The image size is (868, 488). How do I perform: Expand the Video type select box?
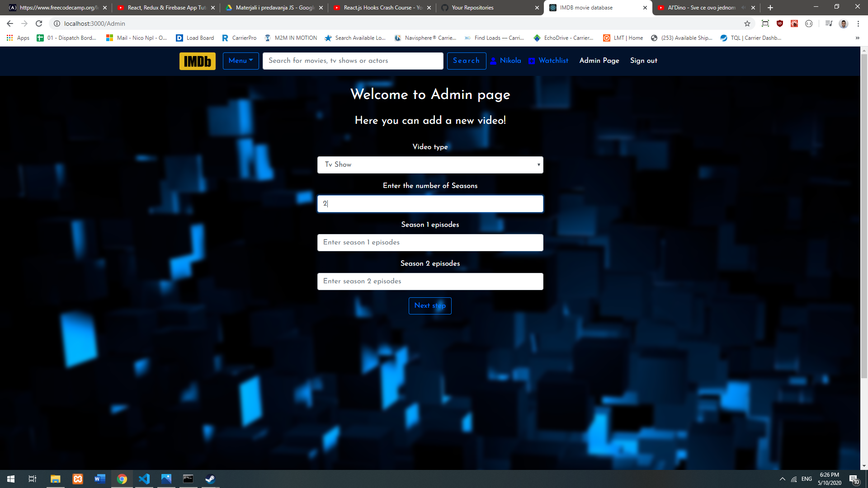pyautogui.click(x=430, y=165)
